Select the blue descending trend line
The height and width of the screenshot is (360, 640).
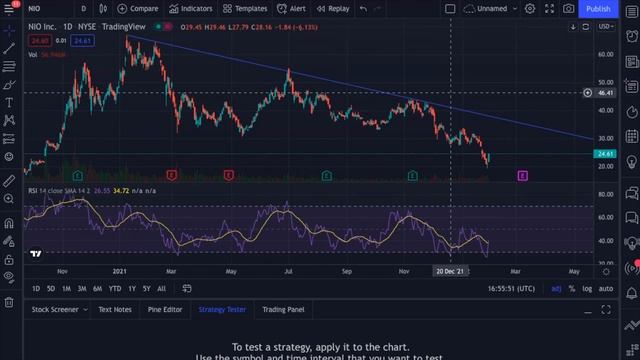coord(359,87)
